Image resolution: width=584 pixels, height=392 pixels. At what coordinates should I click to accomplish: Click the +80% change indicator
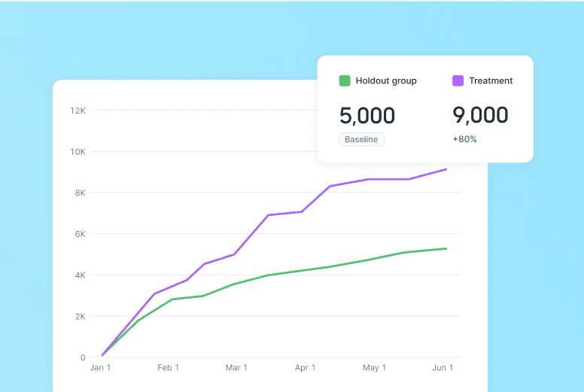[x=464, y=139]
